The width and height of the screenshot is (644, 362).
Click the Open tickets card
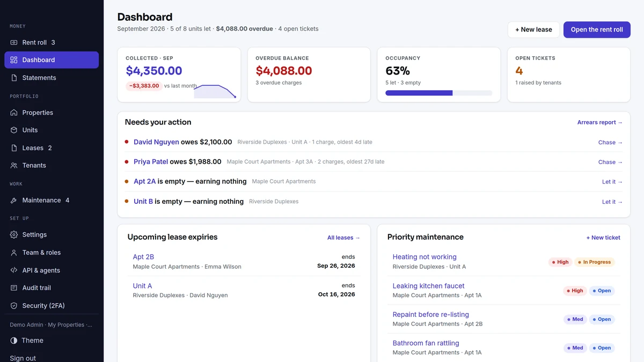tap(569, 75)
